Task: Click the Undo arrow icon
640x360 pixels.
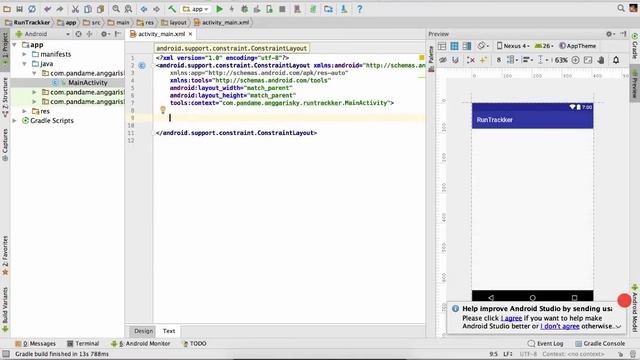Action: (x=47, y=9)
